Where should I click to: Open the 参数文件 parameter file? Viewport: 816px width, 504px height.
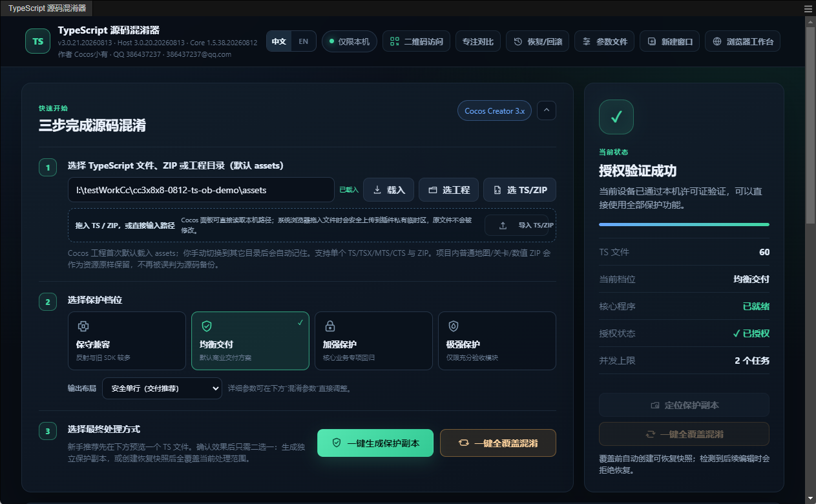click(604, 41)
